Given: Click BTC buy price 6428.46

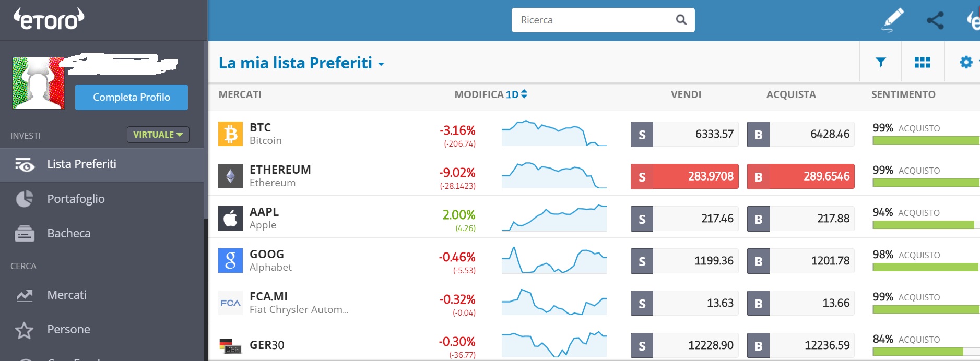Looking at the screenshot, I should [801, 134].
